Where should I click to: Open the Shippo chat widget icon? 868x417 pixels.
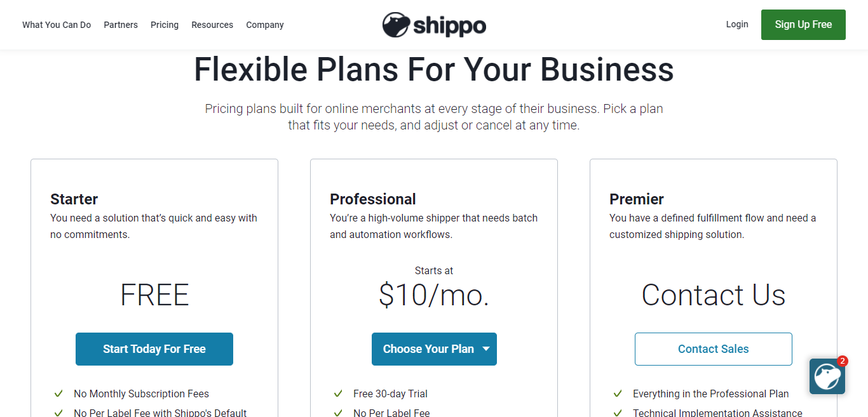(827, 376)
